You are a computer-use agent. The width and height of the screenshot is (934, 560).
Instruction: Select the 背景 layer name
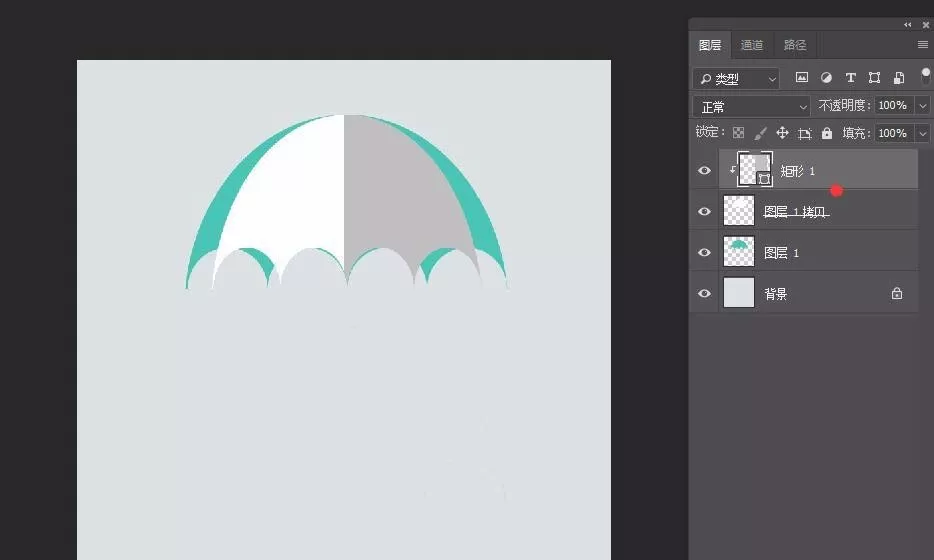[776, 294]
